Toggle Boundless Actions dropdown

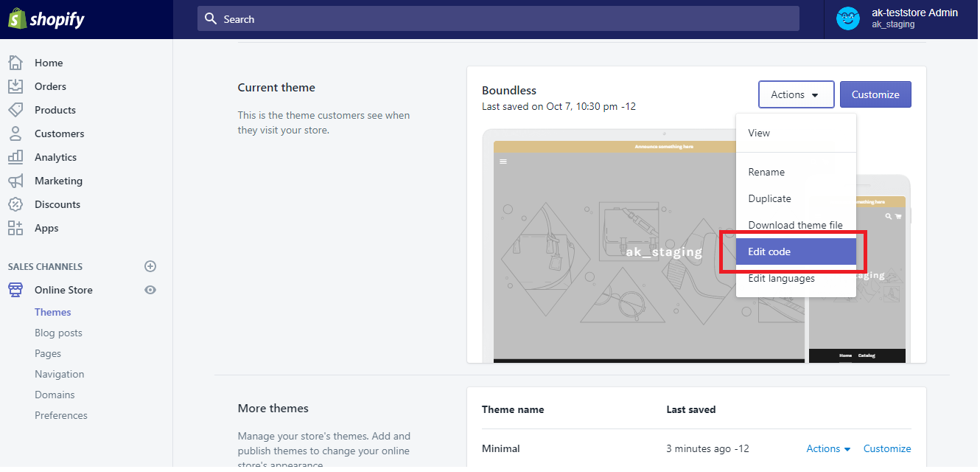coord(796,94)
